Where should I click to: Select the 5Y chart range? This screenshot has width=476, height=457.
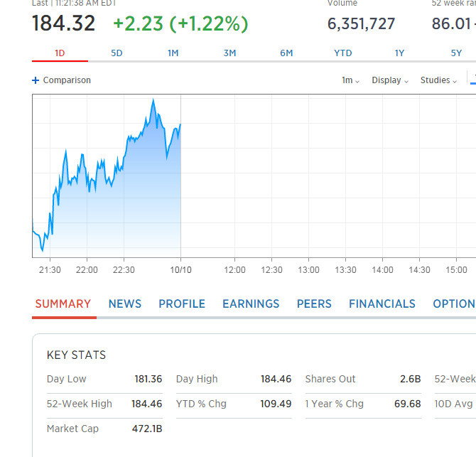[x=456, y=53]
